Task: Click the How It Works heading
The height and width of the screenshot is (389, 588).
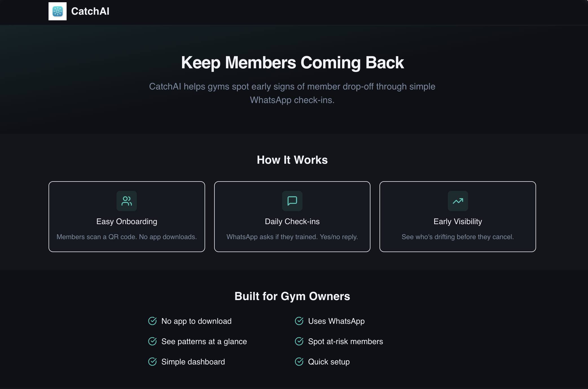Action: (x=292, y=160)
